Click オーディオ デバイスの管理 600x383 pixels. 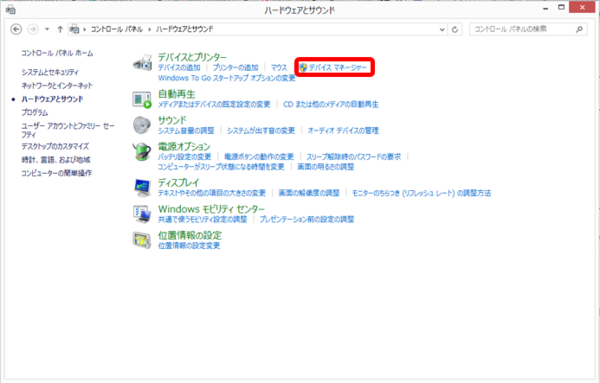343,131
